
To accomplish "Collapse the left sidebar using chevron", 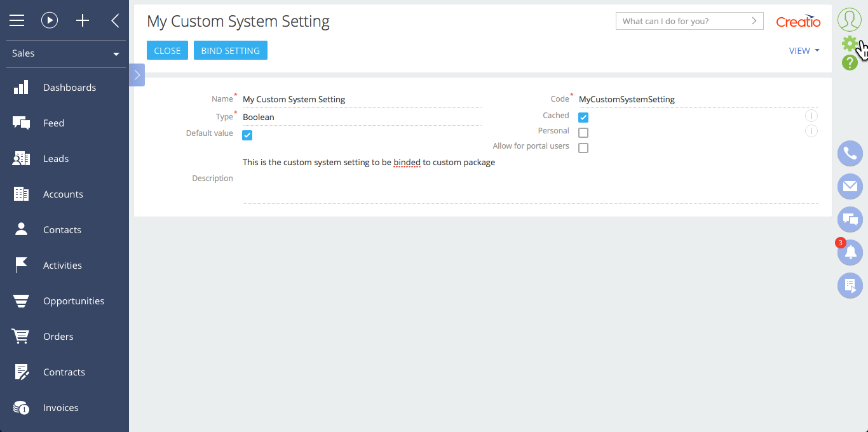I will [115, 21].
